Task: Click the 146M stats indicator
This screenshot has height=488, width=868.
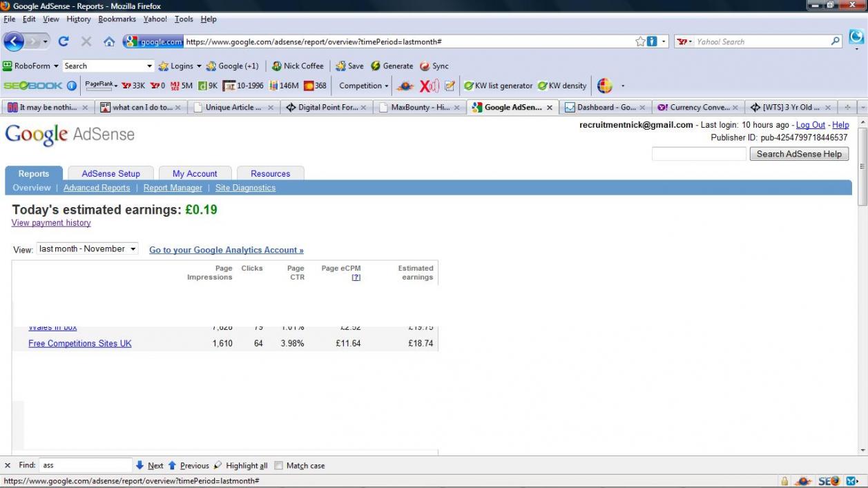Action: (x=284, y=86)
